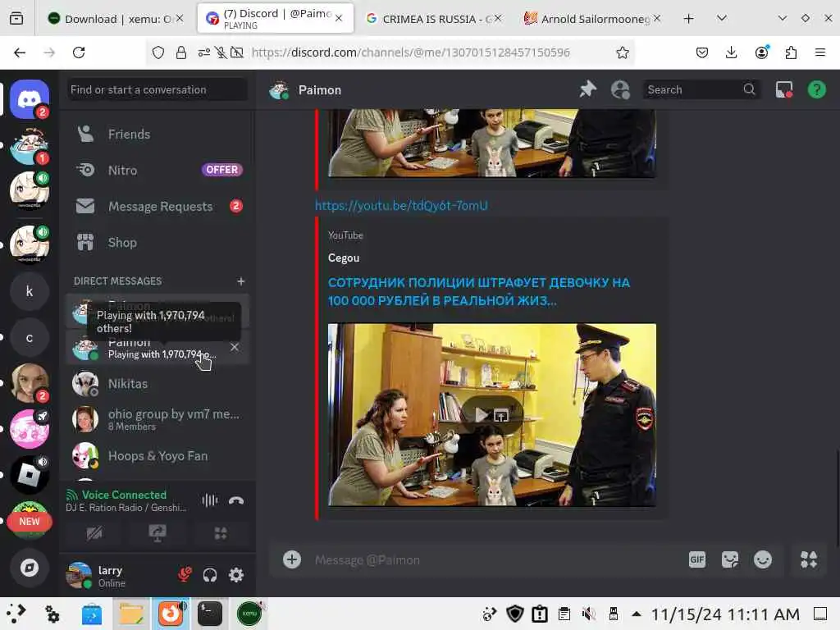840x630 pixels.
Task: Show user profile panel icon
Action: tap(620, 89)
